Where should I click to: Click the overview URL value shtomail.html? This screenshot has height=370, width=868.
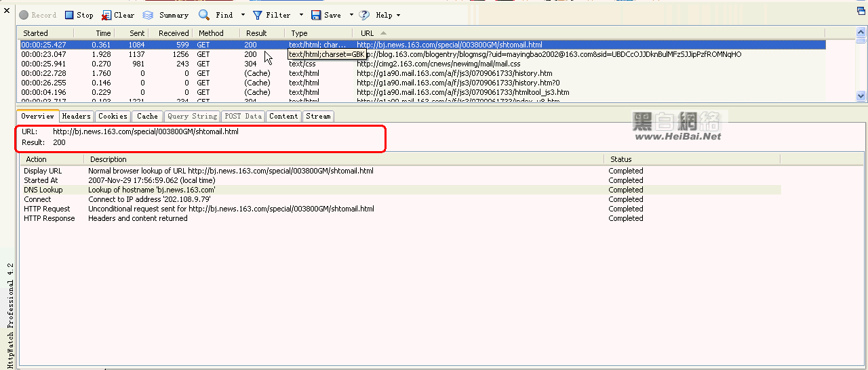146,131
